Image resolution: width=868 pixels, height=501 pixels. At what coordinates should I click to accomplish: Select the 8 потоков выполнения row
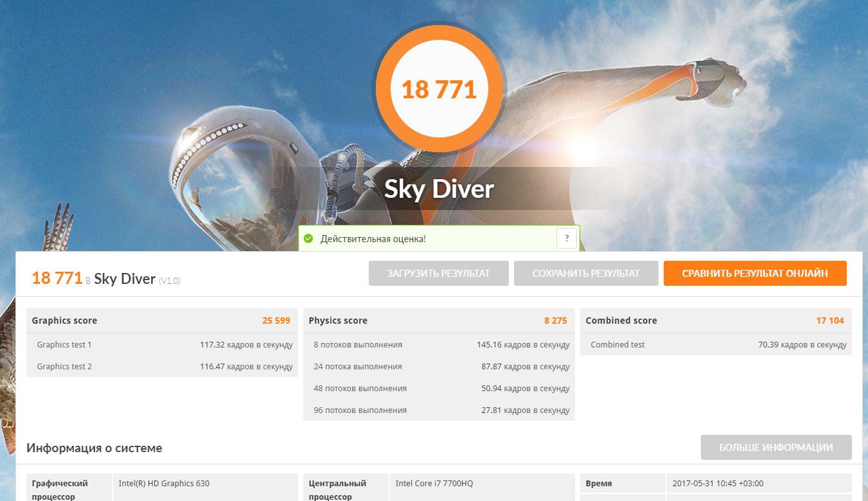point(439,345)
